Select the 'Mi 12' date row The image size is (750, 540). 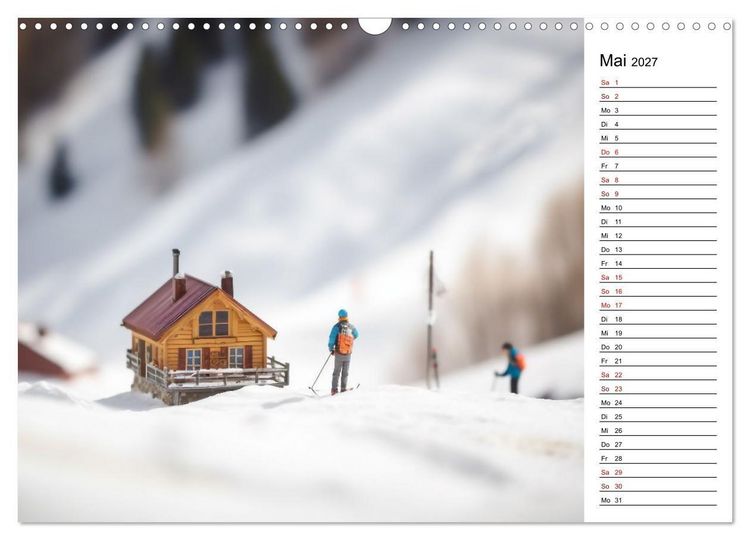click(658, 235)
